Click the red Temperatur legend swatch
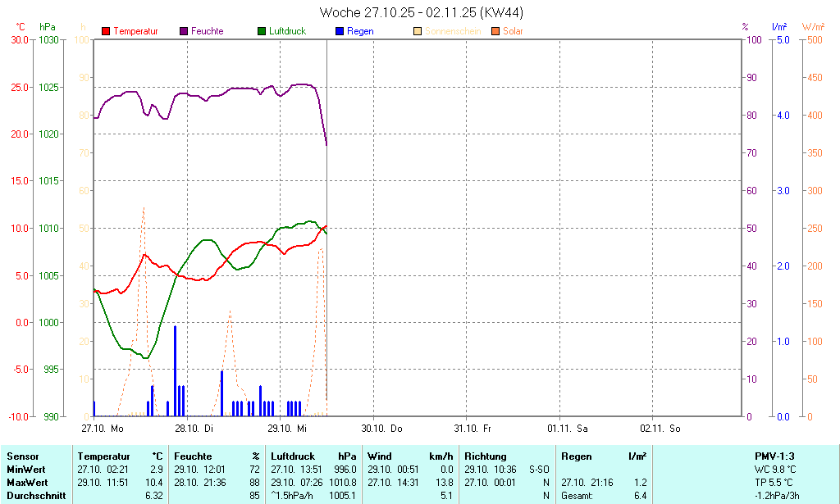The width and height of the screenshot is (840, 504). point(106,31)
